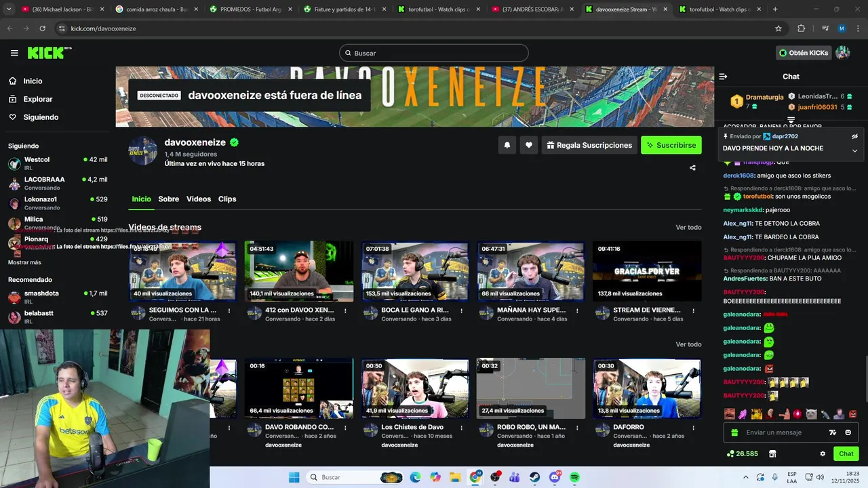Open options menu for 412 con DAVOO video
Viewport: 868px width, 488px height.
tap(345, 311)
